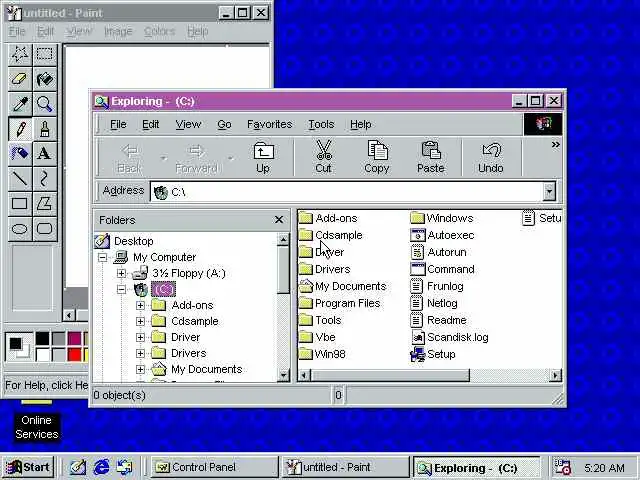Viewport: 640px width, 480px height.
Task: Pick the Eraser tool in Paint
Action: pyautogui.click(x=20, y=79)
